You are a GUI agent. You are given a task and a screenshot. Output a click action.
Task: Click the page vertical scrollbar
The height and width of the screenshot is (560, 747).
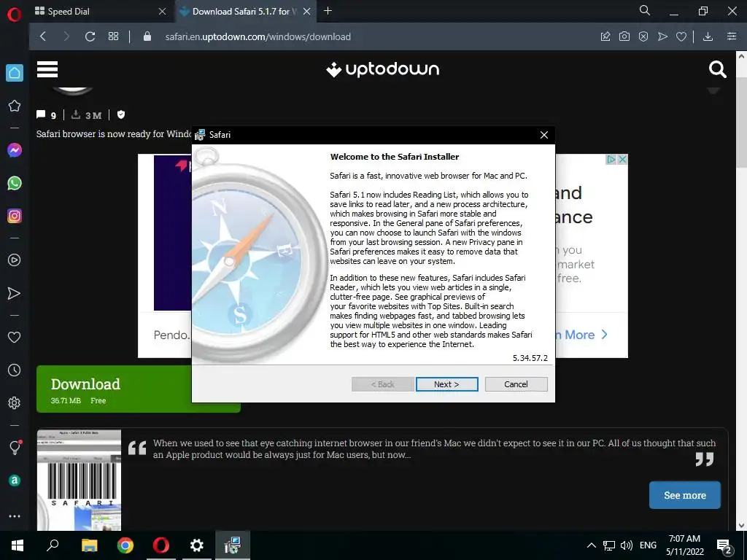tap(741, 290)
